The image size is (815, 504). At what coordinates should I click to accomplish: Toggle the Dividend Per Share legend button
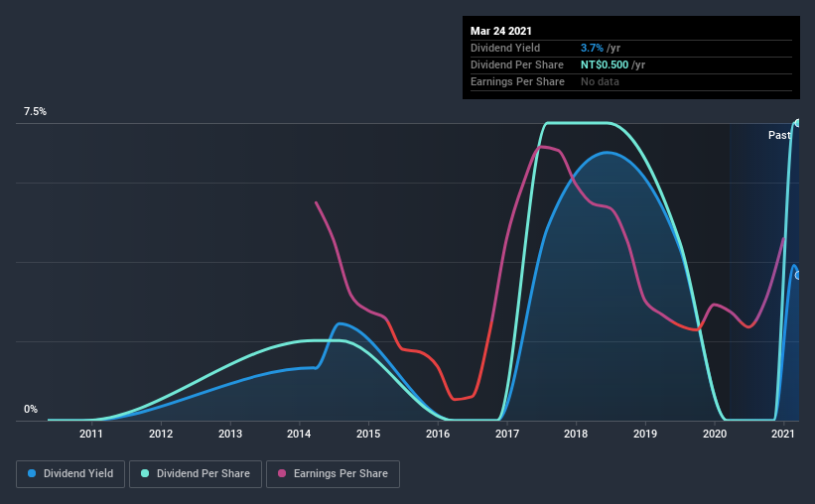[x=196, y=474]
